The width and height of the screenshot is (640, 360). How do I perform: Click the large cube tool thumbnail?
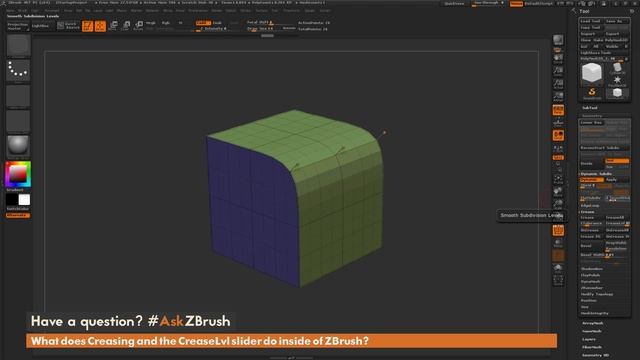pyautogui.click(x=592, y=73)
